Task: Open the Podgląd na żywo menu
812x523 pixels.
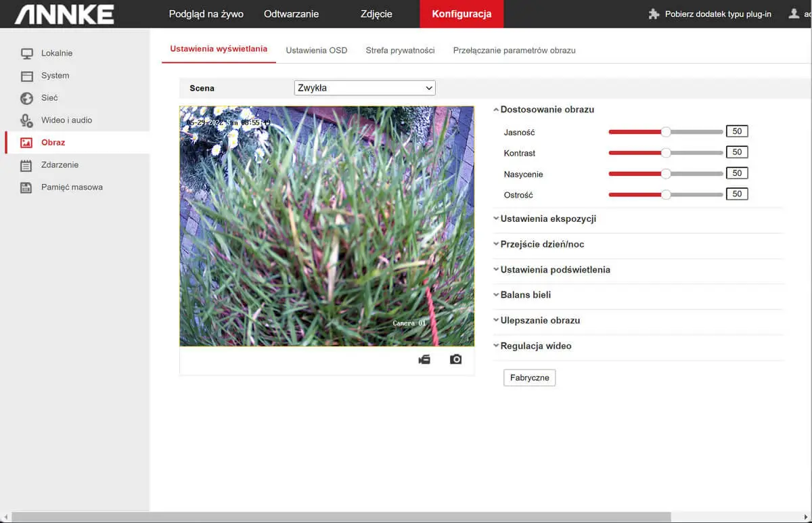Action: pyautogui.click(x=206, y=14)
